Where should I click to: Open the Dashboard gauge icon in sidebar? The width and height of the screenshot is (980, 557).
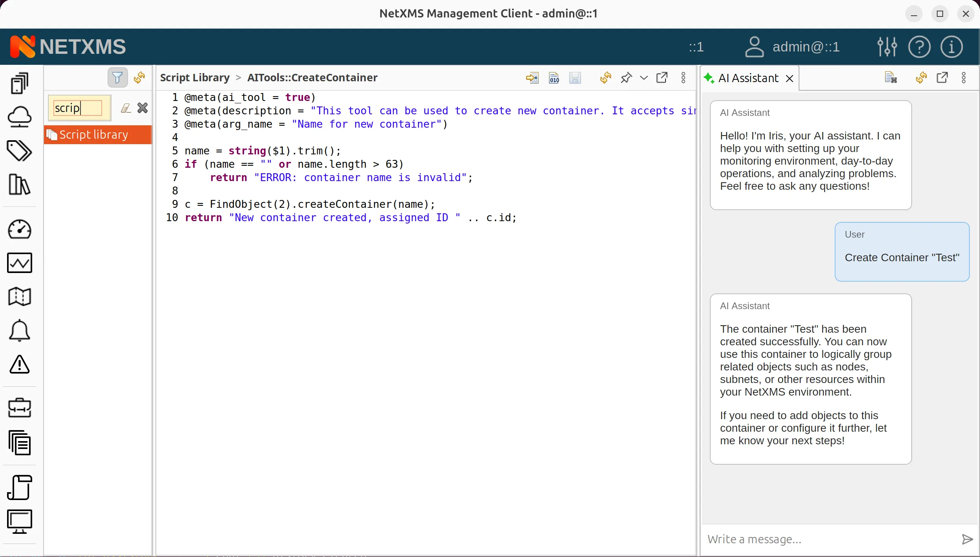[x=20, y=230]
